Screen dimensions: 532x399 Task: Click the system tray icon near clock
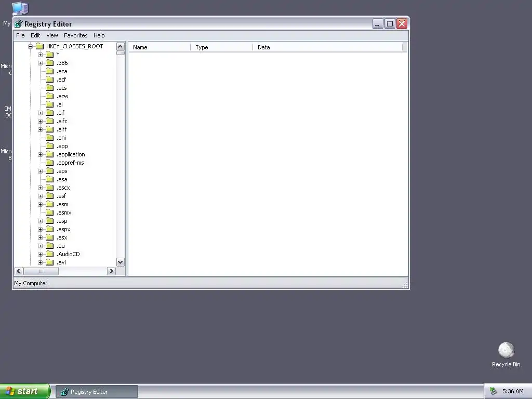(x=493, y=392)
